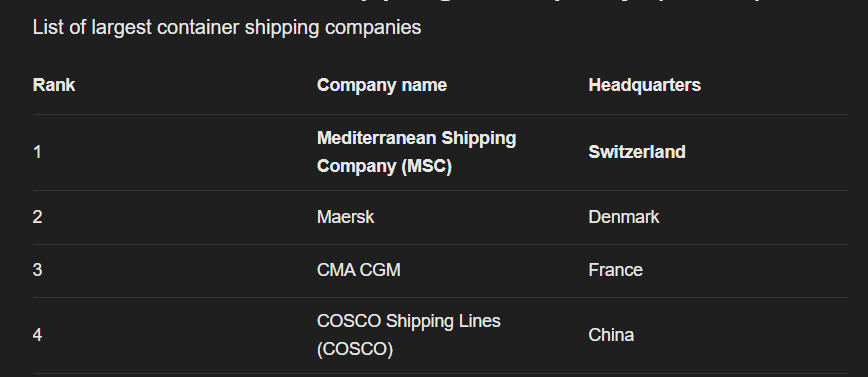The height and width of the screenshot is (377, 868).
Task: Click the Company name column header
Action: [x=381, y=85]
